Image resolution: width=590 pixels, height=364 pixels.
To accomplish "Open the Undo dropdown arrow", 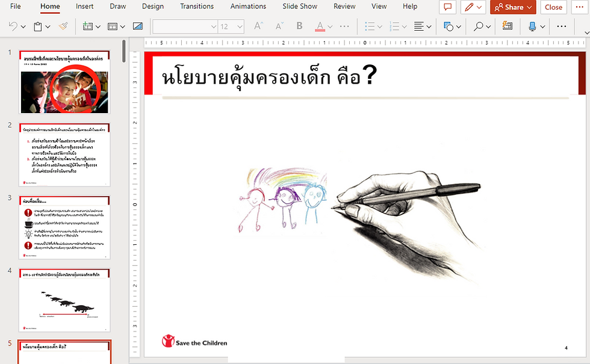I will (23, 26).
